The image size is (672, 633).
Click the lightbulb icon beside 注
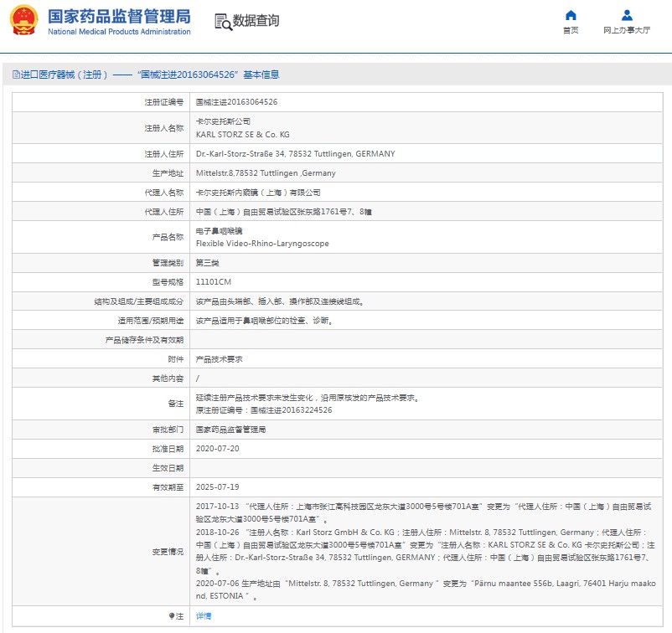[172, 615]
